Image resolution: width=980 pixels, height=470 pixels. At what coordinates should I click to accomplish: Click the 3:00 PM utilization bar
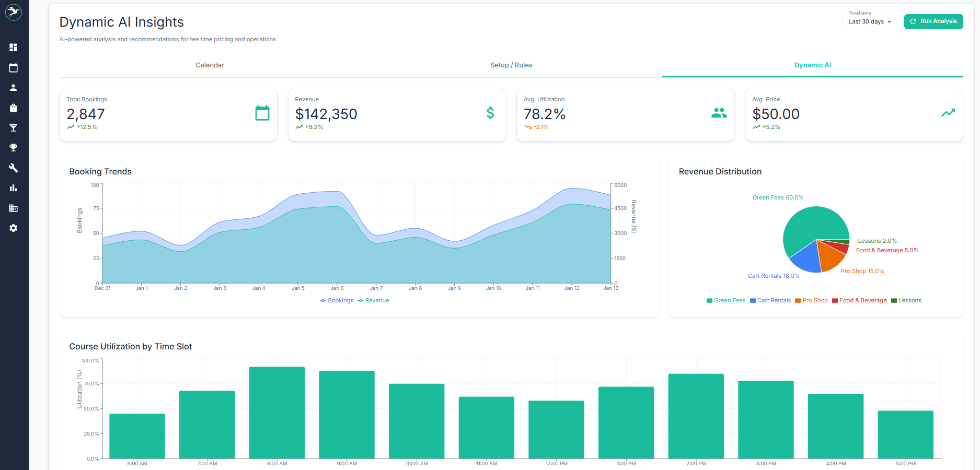click(x=766, y=420)
